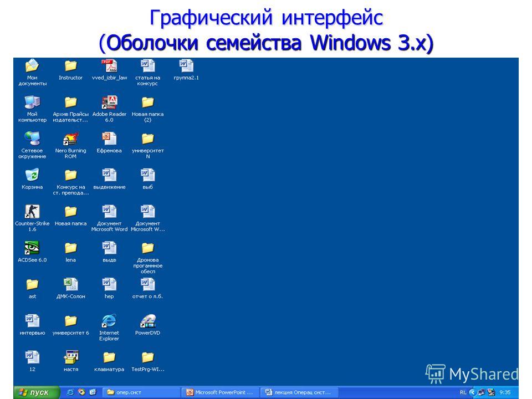Viewport: 532px width, 399px height.
Task: Click the группа2.1 Word document icon
Action: click(186, 66)
